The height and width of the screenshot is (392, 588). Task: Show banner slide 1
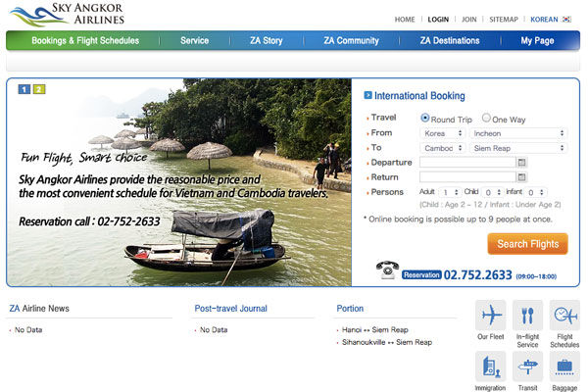(x=24, y=89)
